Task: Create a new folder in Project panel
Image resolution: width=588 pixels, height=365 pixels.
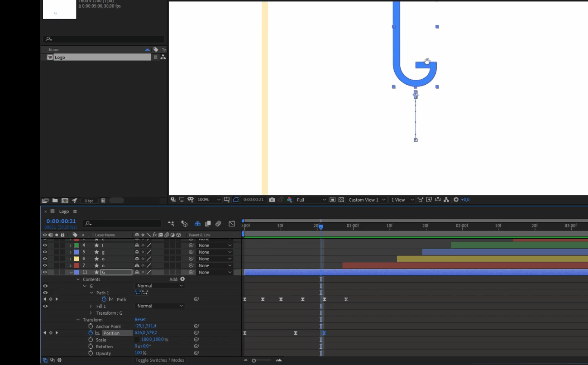Action: (x=55, y=200)
